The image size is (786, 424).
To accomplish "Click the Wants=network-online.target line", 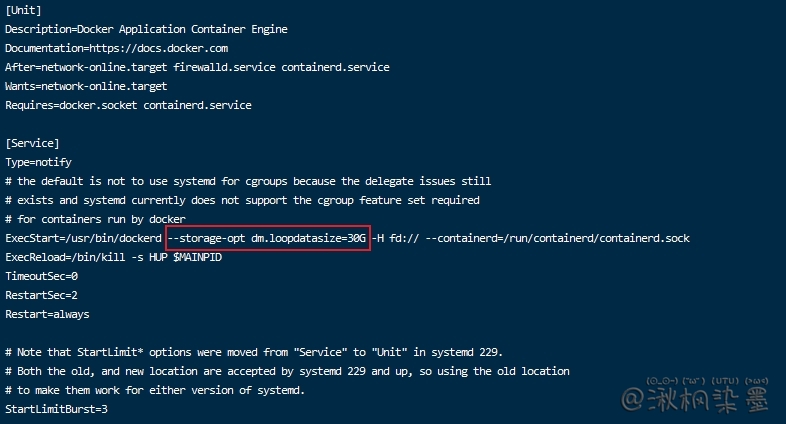I will 86,86.
